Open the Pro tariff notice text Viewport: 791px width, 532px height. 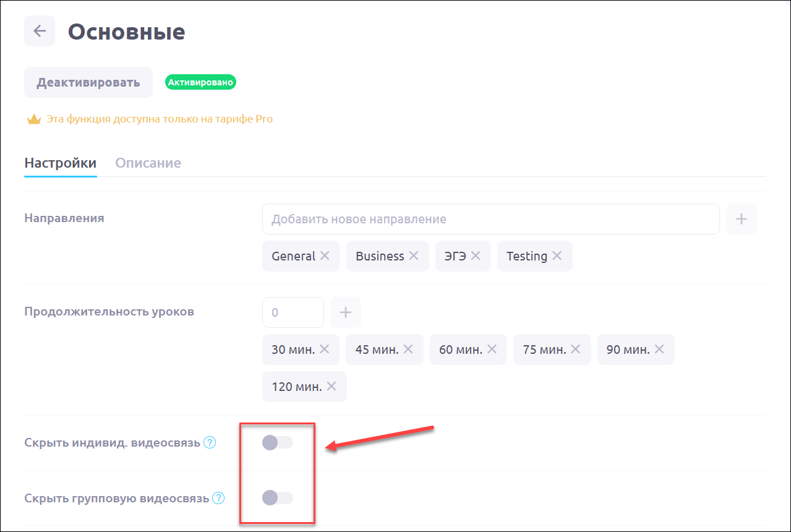click(160, 119)
